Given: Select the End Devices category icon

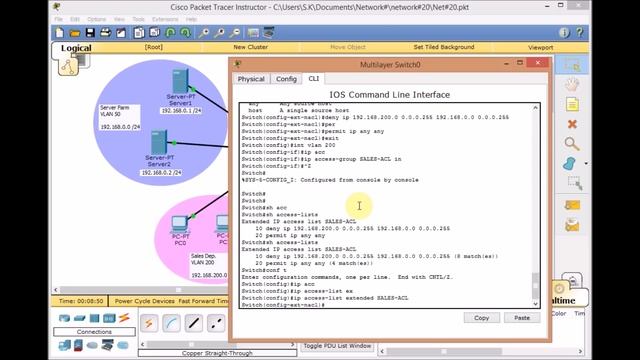Looking at the screenshot, I should tap(64, 345).
